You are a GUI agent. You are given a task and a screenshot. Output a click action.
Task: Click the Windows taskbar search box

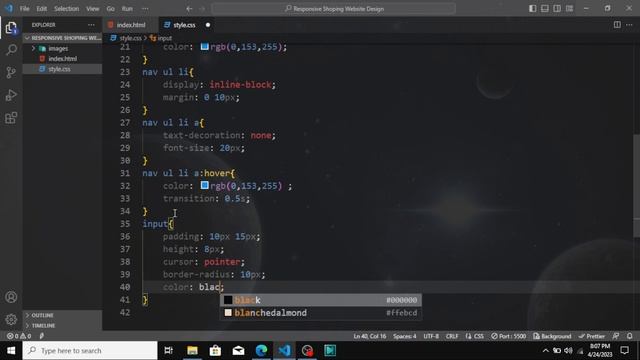click(90, 350)
